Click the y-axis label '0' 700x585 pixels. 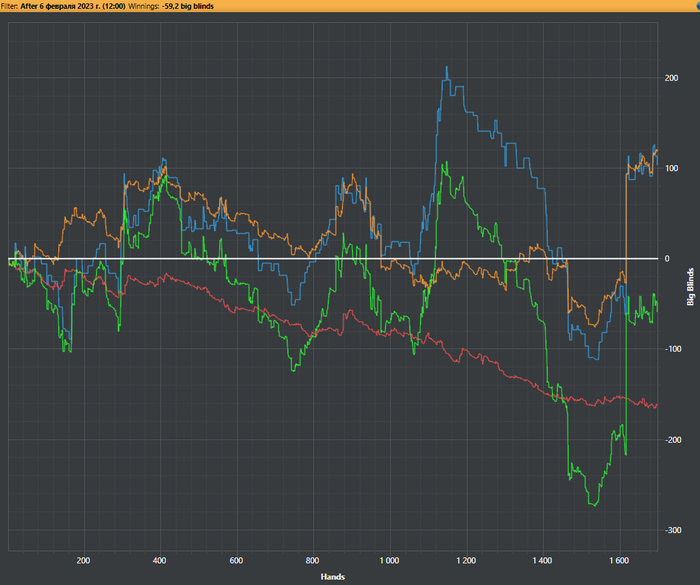click(x=667, y=259)
